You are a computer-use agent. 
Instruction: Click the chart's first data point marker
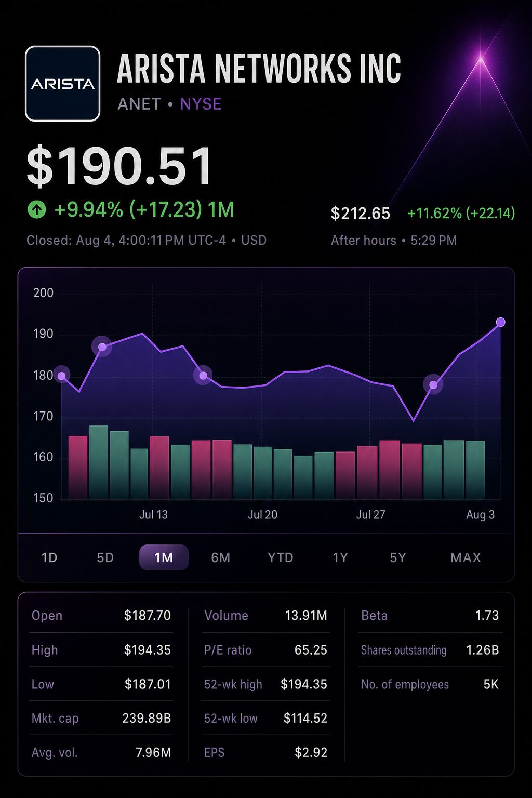pyautogui.click(x=62, y=376)
